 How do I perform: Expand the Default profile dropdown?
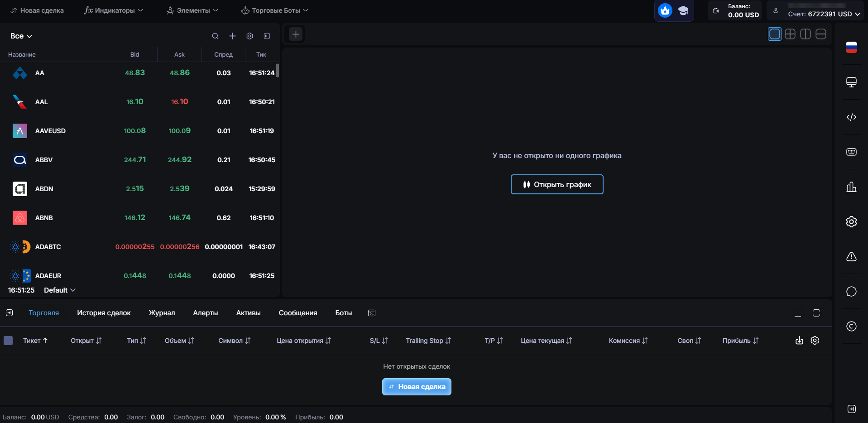(60, 290)
